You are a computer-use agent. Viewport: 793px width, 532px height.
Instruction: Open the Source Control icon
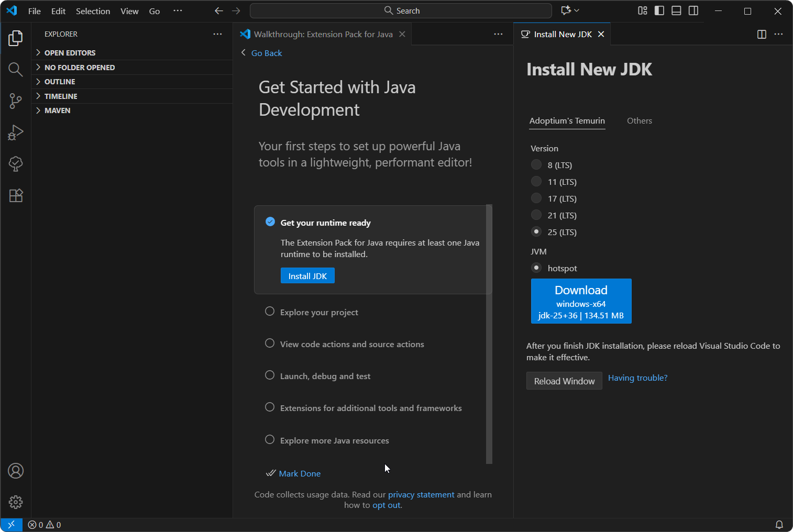point(15,101)
